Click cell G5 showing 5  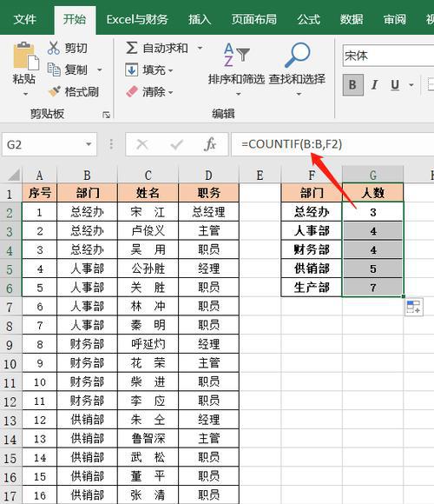pyautogui.click(x=373, y=269)
